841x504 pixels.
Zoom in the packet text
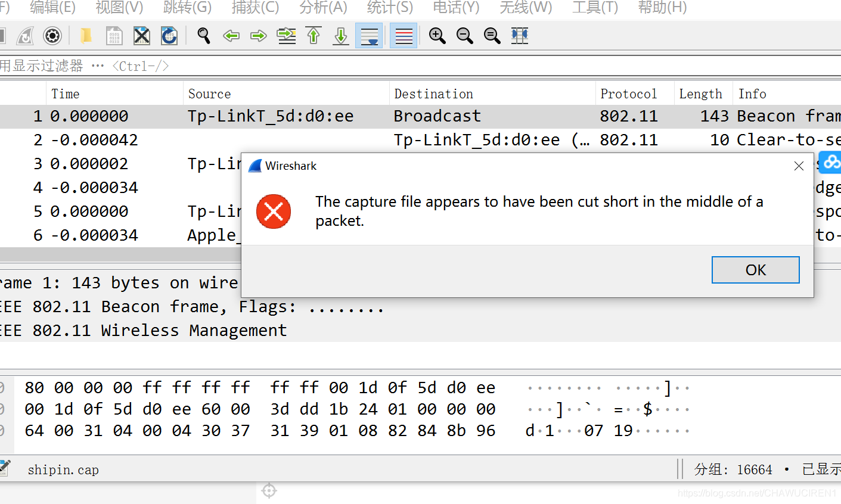[437, 36]
